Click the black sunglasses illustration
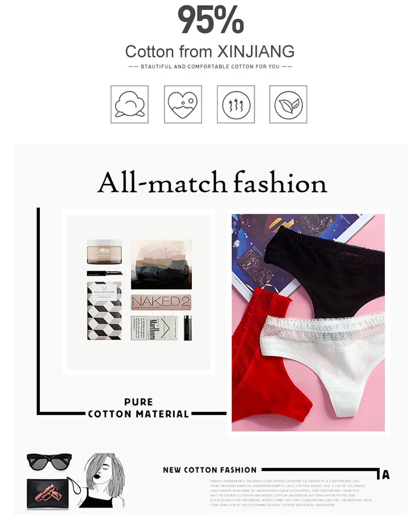This screenshot has width=420, height=515. 49,462
